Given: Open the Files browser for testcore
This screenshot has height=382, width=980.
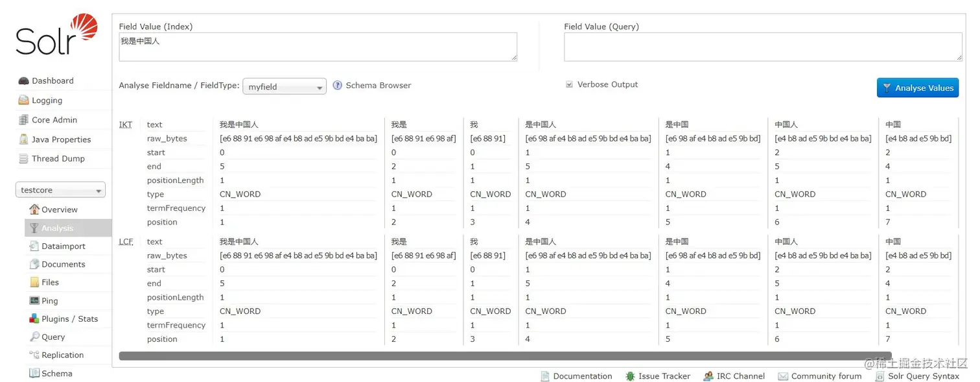Looking at the screenshot, I should (x=51, y=282).
